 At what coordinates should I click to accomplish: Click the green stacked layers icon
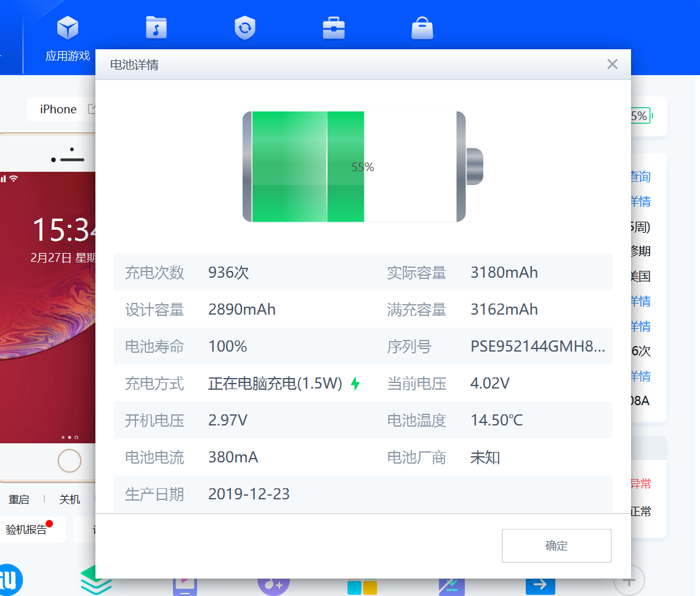pos(96,581)
